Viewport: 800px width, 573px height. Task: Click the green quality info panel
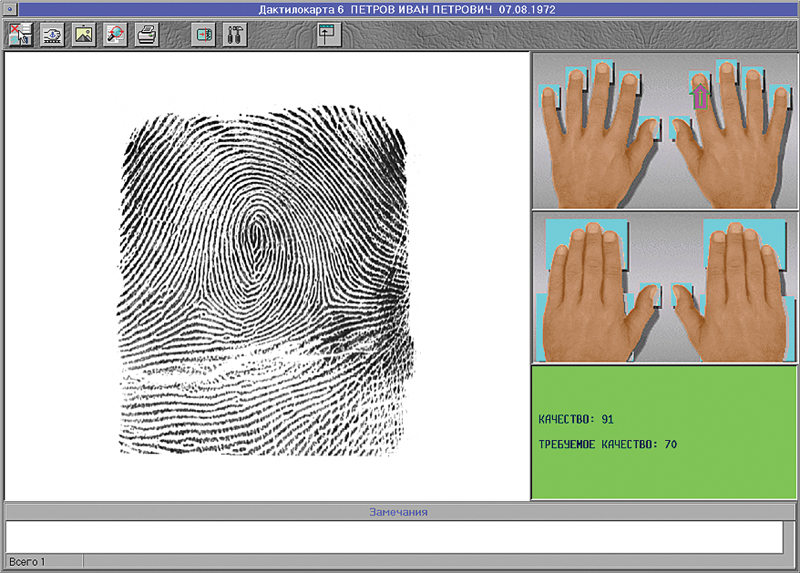pyautogui.click(x=664, y=432)
